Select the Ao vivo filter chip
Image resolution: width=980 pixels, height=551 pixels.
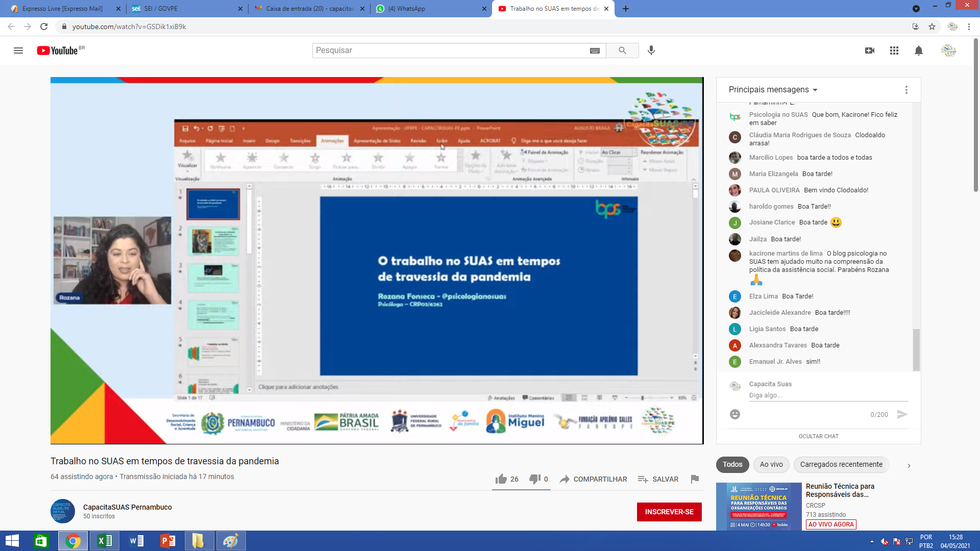click(x=771, y=464)
